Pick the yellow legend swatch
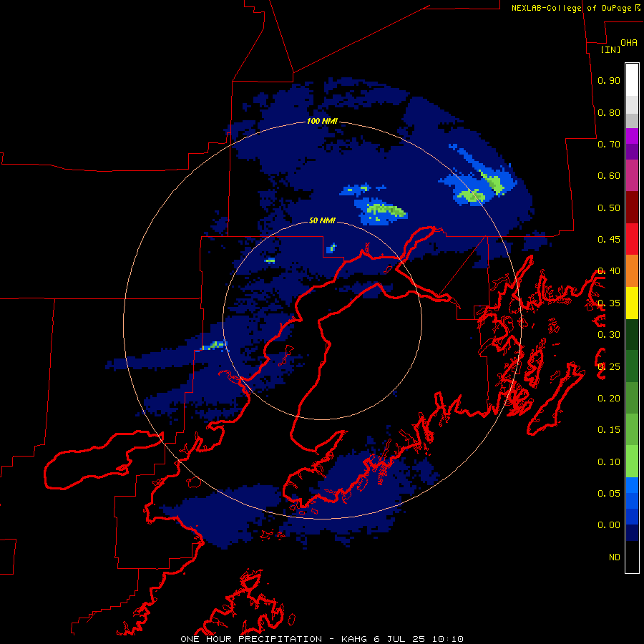 632,303
